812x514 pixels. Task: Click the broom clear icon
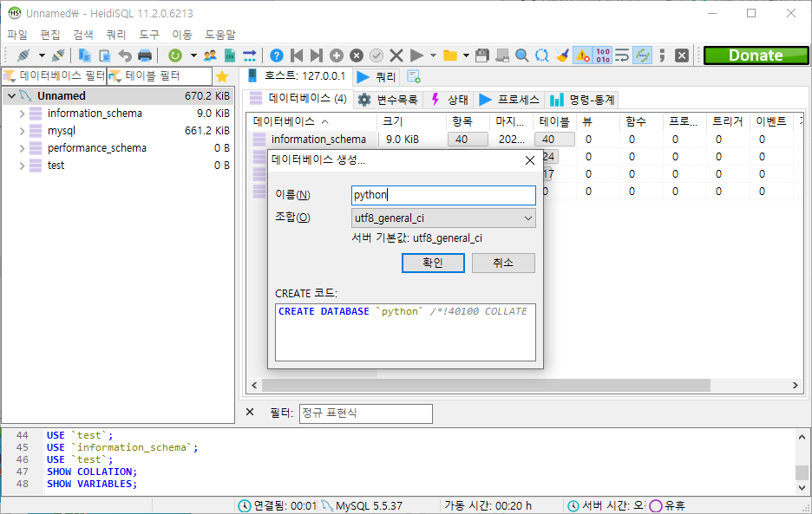(562, 55)
